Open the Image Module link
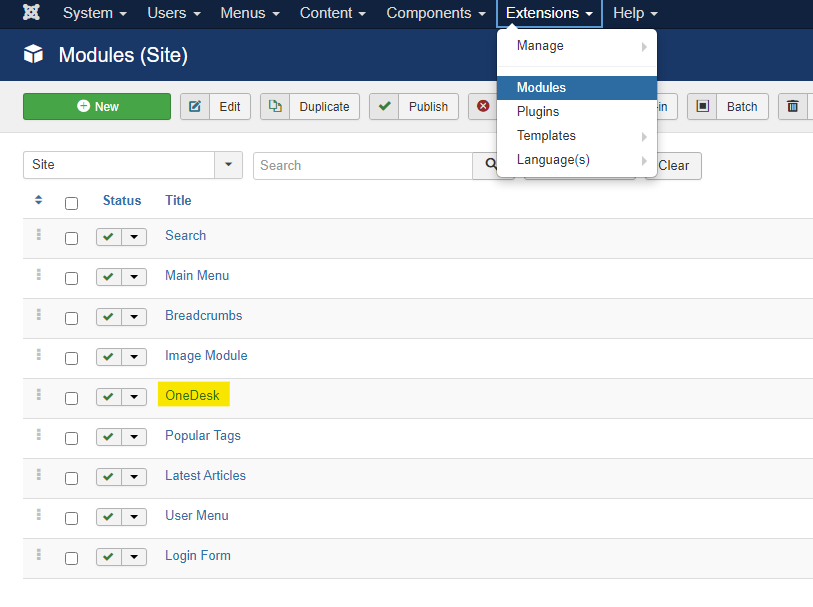 [206, 356]
